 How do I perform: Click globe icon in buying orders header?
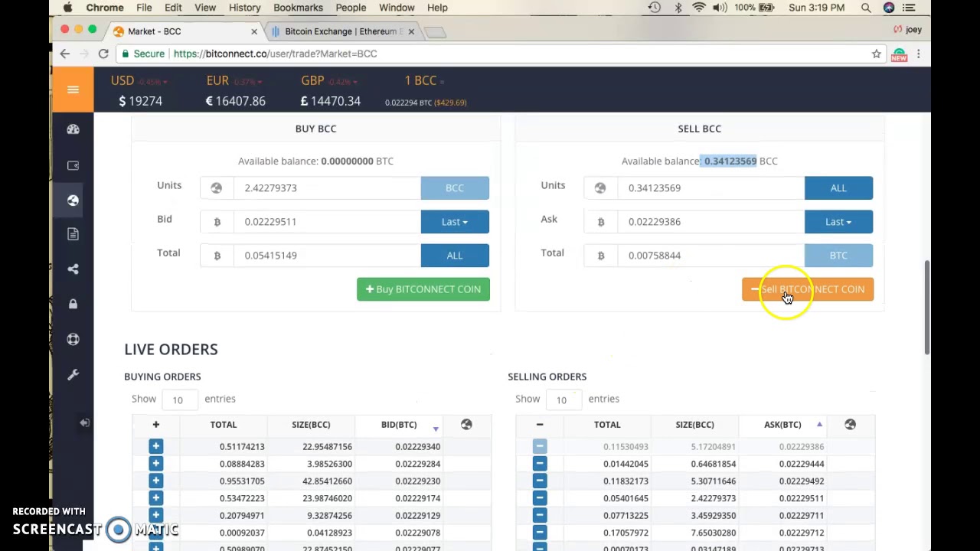pyautogui.click(x=466, y=424)
